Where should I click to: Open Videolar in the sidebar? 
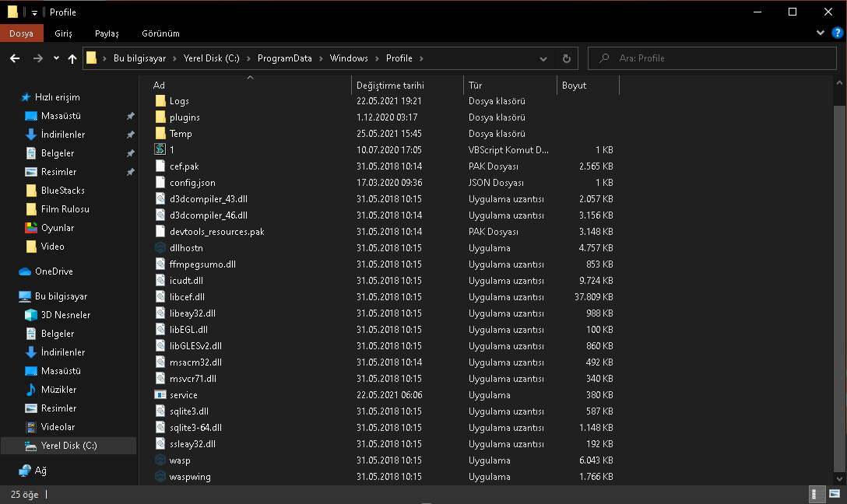coord(58,427)
